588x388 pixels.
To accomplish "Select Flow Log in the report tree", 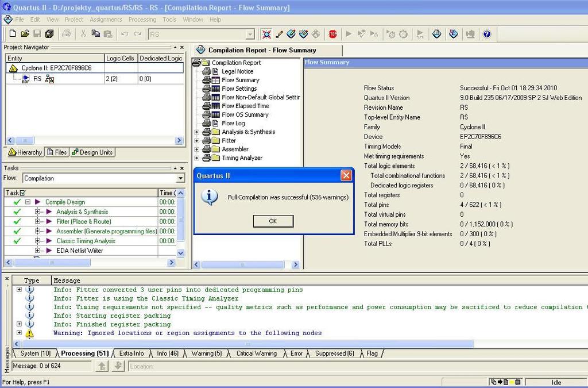I will click(x=233, y=123).
